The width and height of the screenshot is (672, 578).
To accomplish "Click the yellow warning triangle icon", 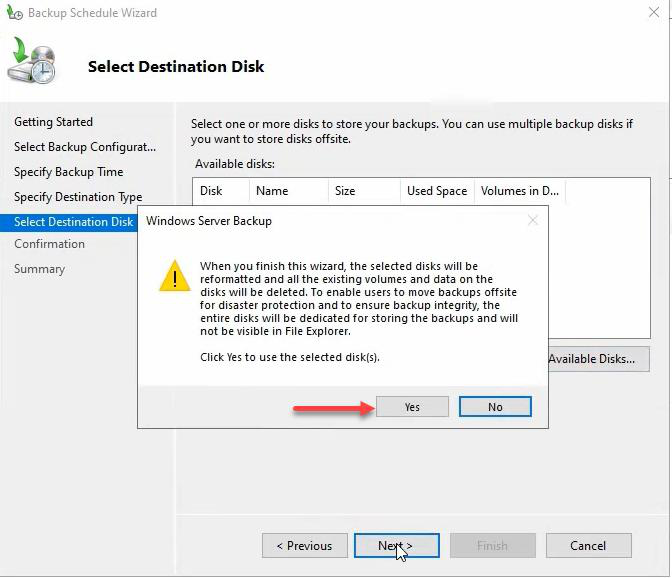I will (x=175, y=276).
